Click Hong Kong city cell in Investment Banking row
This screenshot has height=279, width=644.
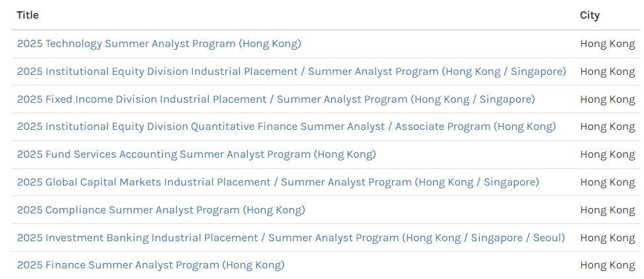pos(608,238)
